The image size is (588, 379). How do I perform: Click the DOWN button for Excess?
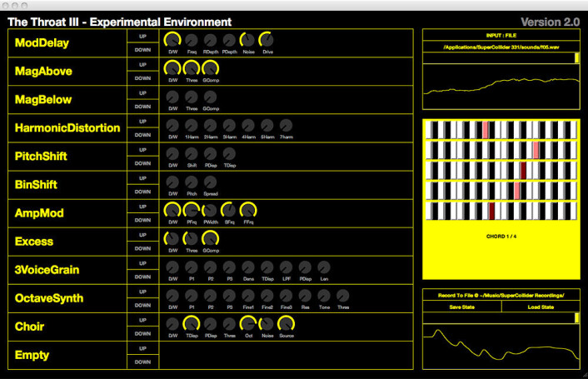(143, 248)
